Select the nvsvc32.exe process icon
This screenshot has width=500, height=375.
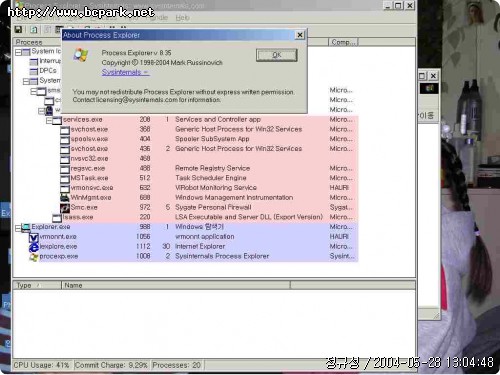pos(65,159)
